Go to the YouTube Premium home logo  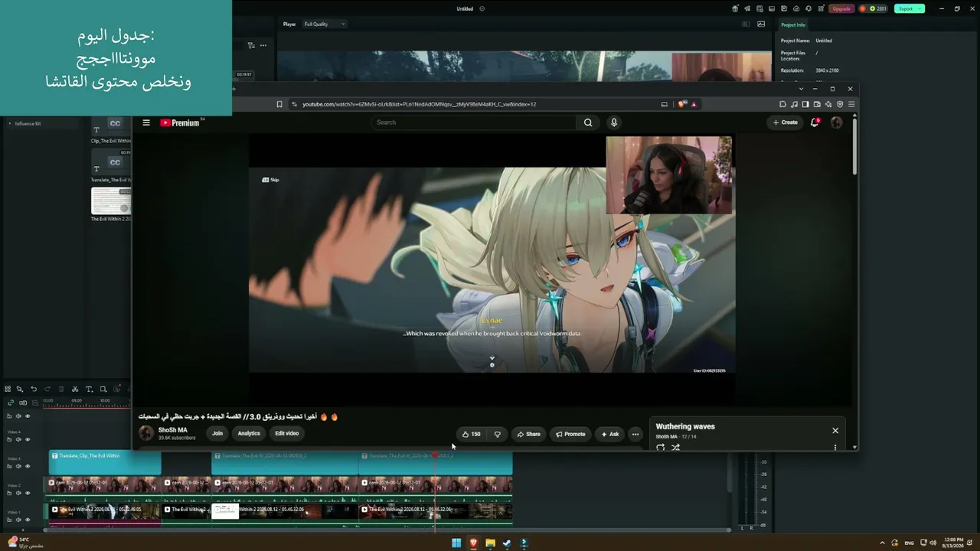tap(180, 122)
